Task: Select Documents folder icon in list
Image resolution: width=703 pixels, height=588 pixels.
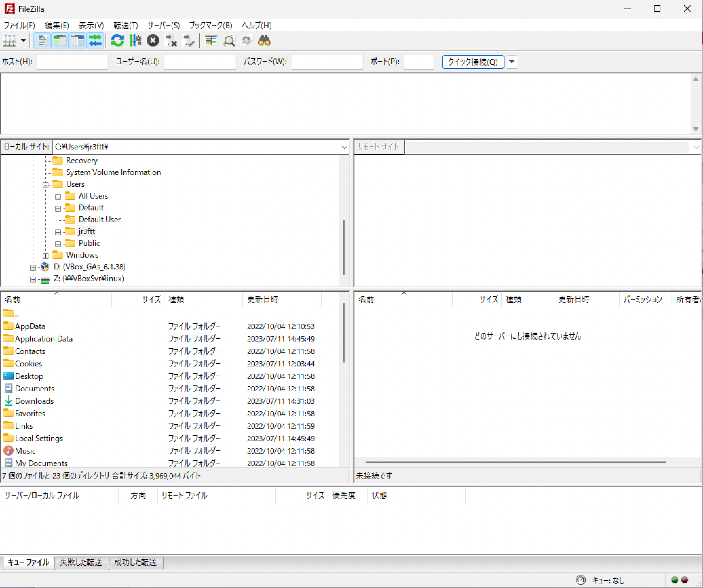Action: [x=9, y=388]
